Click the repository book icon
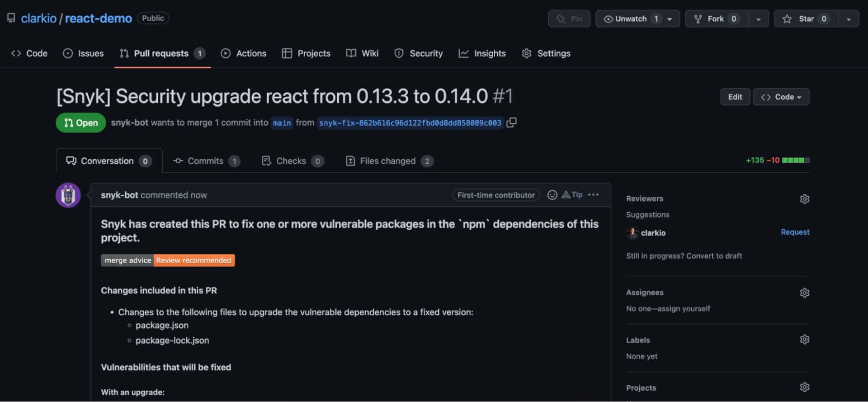This screenshot has height=402, width=868. pos(11,18)
